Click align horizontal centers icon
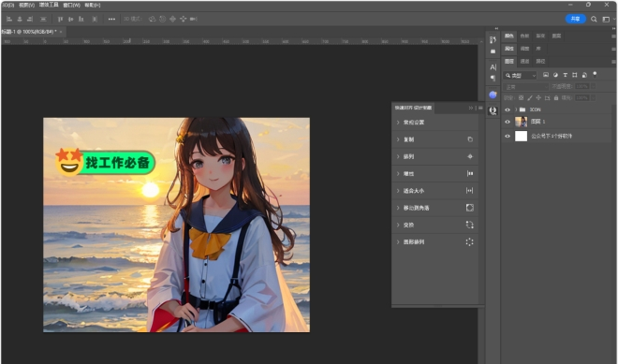 pyautogui.click(x=20, y=19)
